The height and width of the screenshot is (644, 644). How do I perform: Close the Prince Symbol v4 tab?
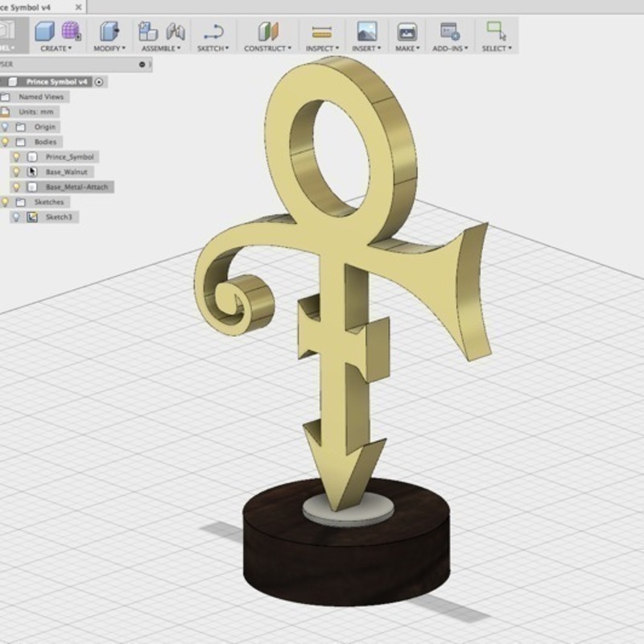[x=78, y=7]
